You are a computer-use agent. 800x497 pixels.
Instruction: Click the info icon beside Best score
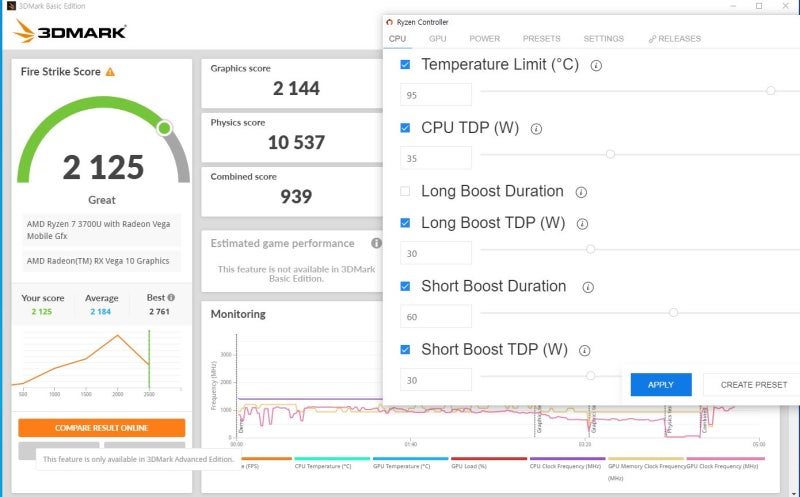tap(171, 297)
